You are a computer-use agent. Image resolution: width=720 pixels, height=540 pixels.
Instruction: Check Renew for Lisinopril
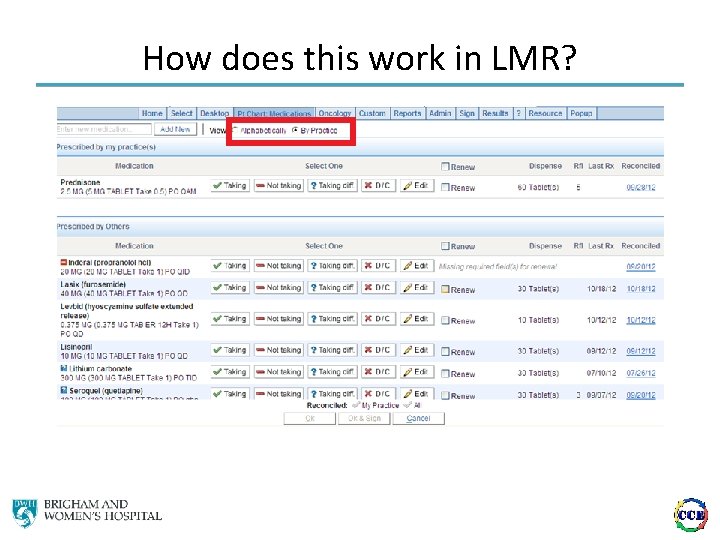tap(445, 351)
